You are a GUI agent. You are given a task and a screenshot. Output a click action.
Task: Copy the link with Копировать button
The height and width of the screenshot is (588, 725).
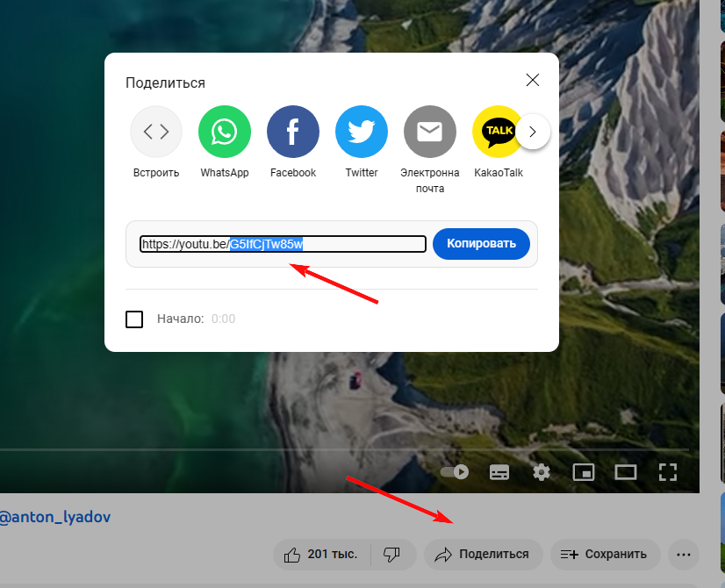(481, 244)
